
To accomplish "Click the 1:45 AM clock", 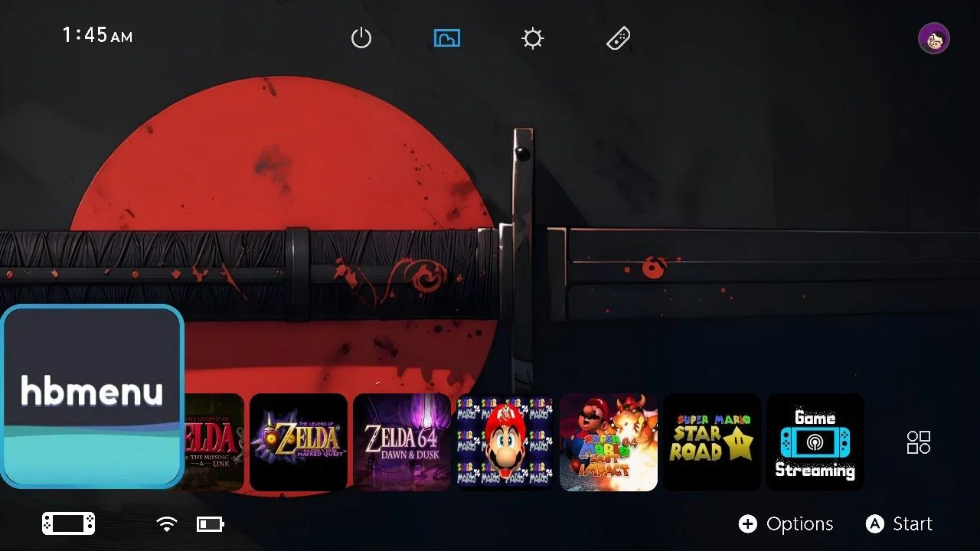I will click(97, 35).
